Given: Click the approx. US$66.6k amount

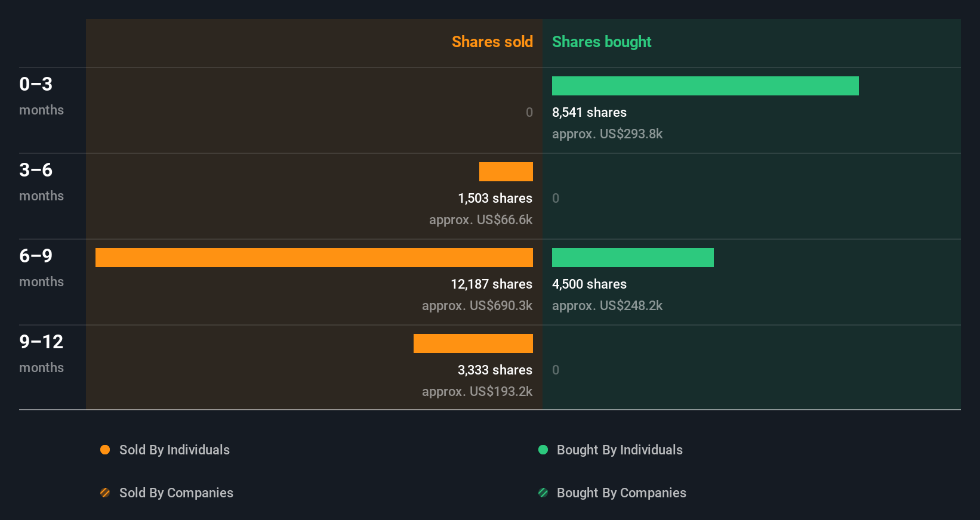Looking at the screenshot, I should pyautogui.click(x=480, y=219).
